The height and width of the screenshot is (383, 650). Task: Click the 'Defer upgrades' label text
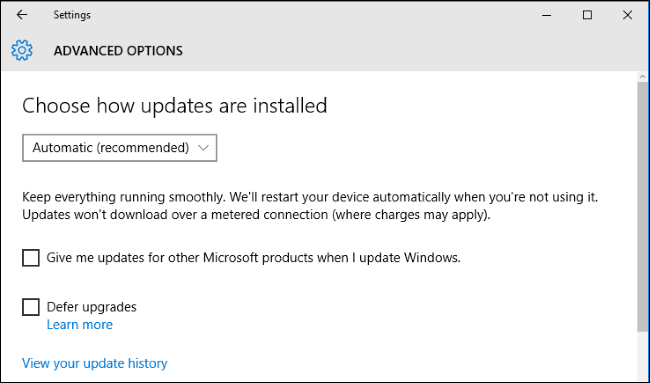pos(92,307)
